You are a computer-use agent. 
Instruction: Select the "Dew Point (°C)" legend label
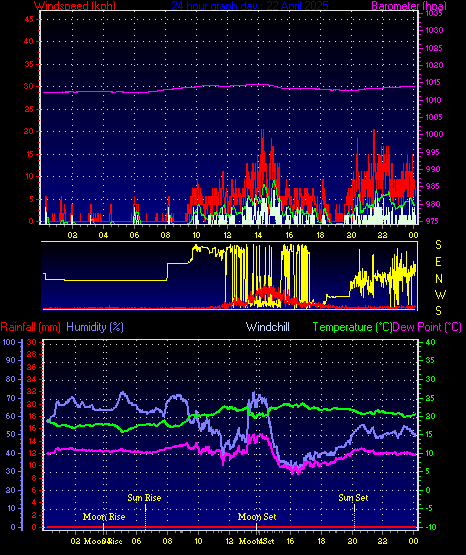(427, 327)
